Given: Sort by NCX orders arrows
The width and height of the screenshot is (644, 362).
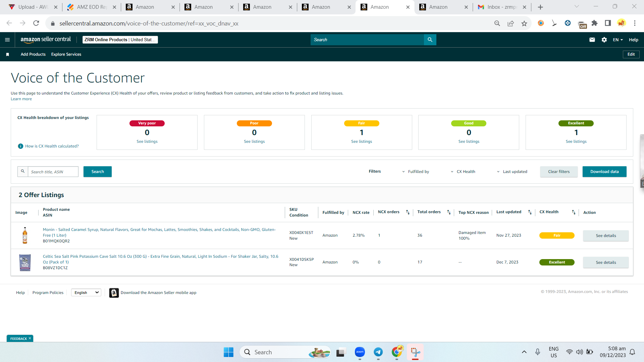Looking at the screenshot, I should pos(408,212).
